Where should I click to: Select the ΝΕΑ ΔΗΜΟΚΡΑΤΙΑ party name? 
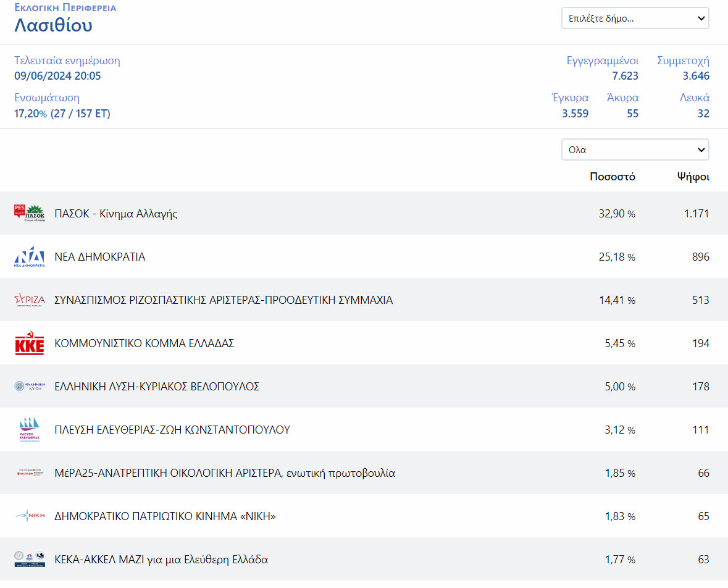click(100, 257)
